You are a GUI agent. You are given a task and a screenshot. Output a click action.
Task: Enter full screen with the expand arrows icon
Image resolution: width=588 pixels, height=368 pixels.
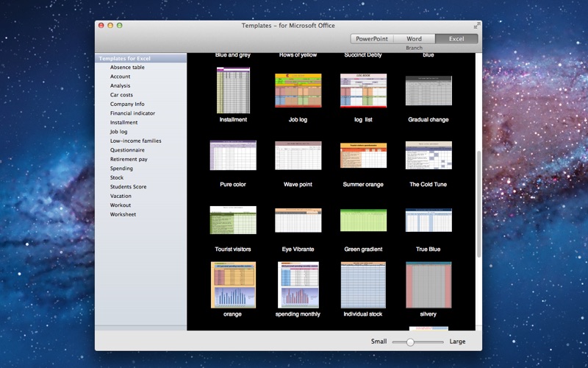477,26
